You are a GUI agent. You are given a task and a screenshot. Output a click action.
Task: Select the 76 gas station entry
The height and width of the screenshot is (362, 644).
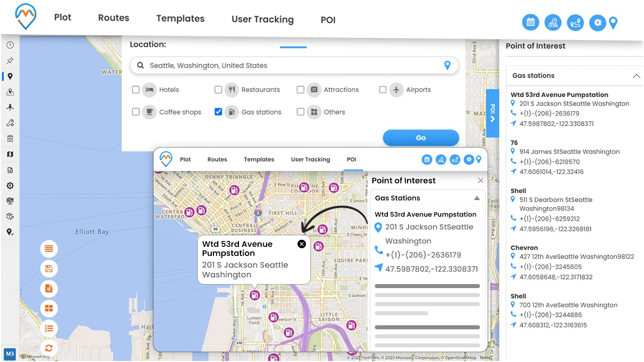(514, 143)
